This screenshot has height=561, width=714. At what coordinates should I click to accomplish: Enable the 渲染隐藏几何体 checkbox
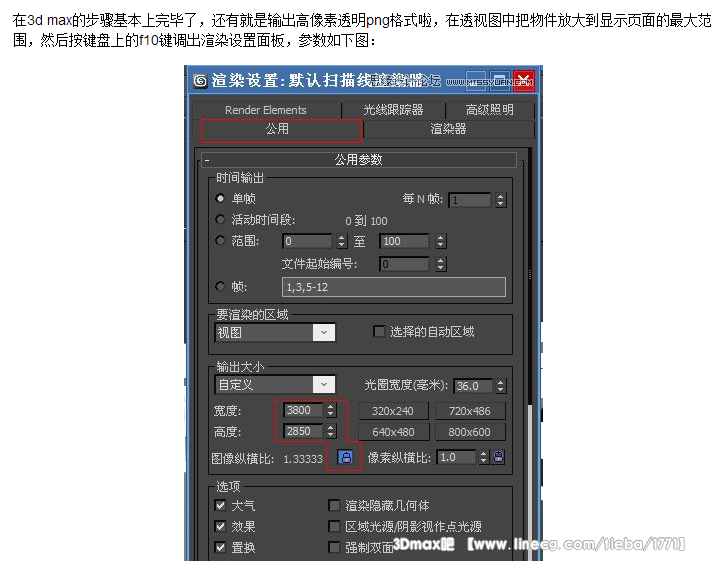coord(334,505)
